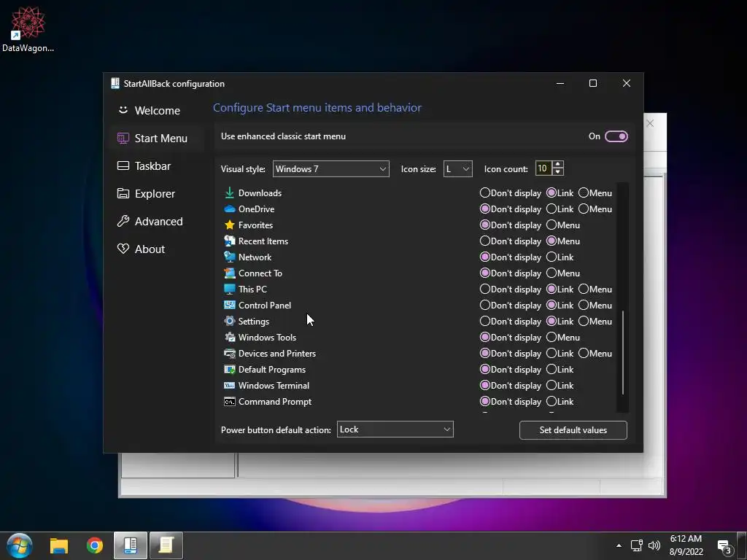Set Favorites to Menu
Image resolution: width=747 pixels, height=560 pixels.
[x=563, y=225]
